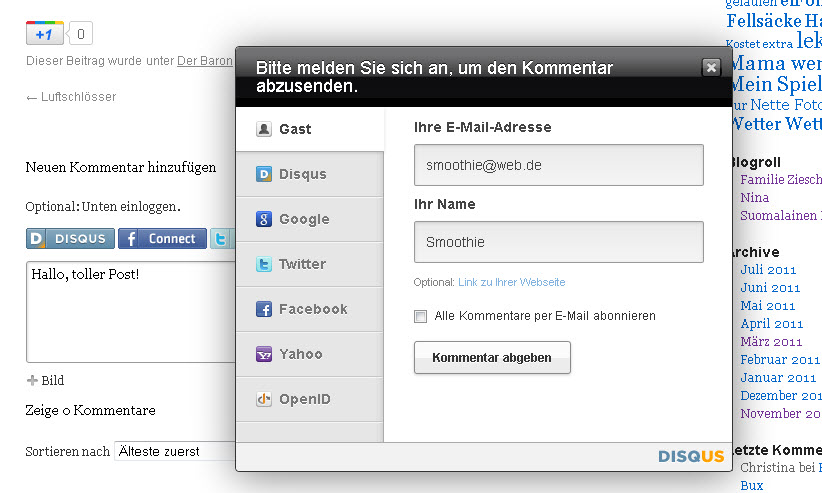
Task: Open the Link zu Ihrer Webseite link
Action: point(511,282)
